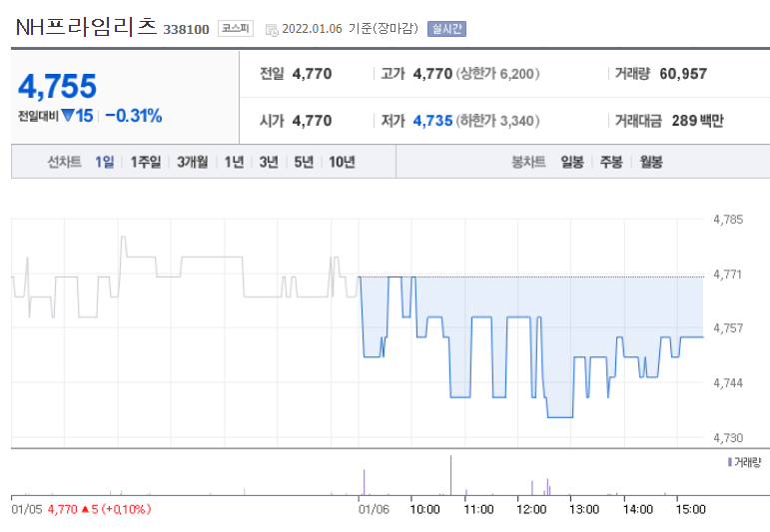Click the blue down triangle change icon
Screen dimensions: 770x532
point(68,116)
